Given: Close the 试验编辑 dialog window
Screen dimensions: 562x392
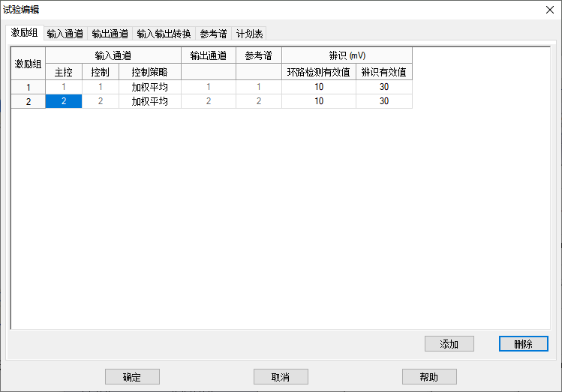Looking at the screenshot, I should (548, 10).
